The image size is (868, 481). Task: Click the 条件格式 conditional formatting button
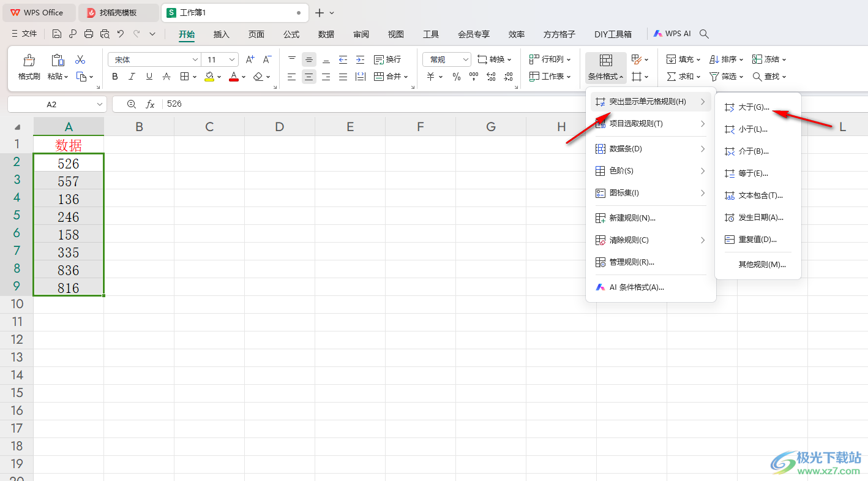coord(606,68)
